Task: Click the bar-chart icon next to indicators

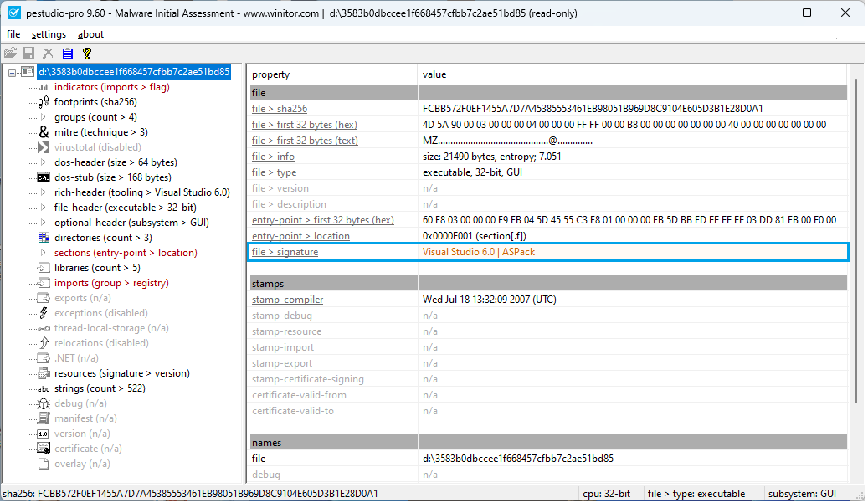Action: coord(43,86)
